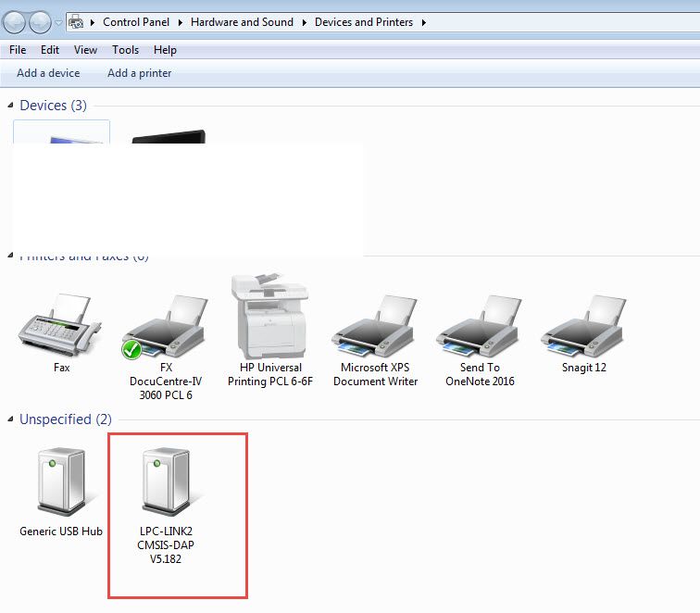Select the LPC-LINK2 CMSIS-DAP V5.182 device

point(166,506)
